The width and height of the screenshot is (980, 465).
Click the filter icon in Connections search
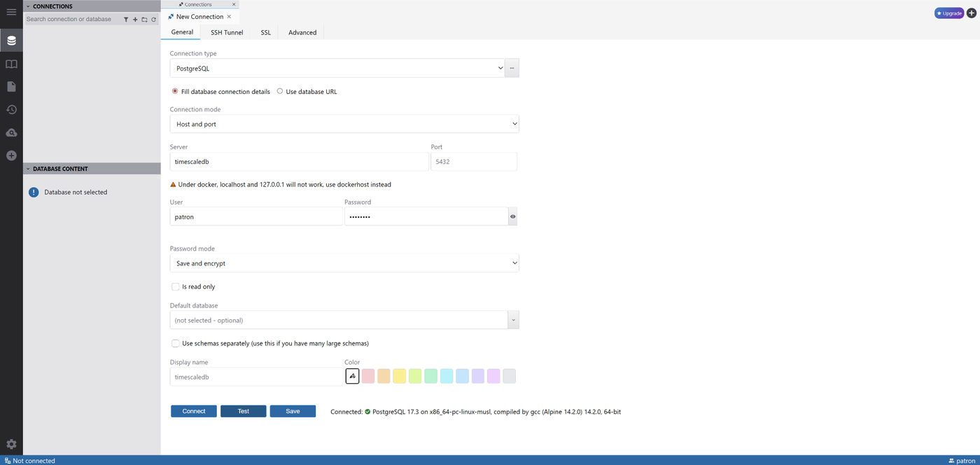coord(126,20)
